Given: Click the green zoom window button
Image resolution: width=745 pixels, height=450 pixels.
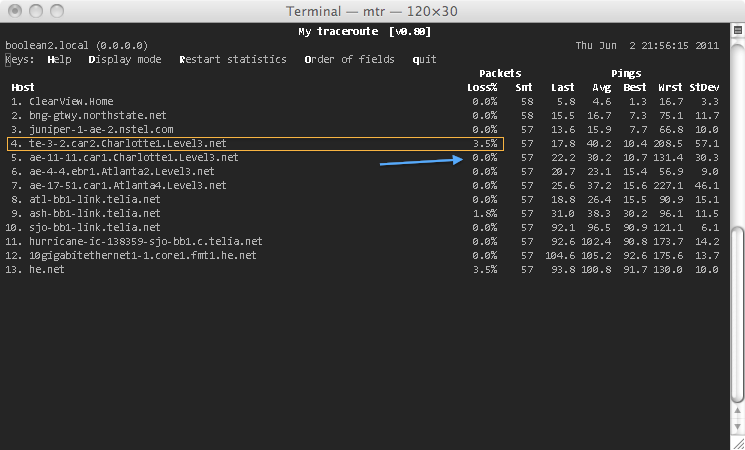Looking at the screenshot, I should pyautogui.click(x=57, y=10).
